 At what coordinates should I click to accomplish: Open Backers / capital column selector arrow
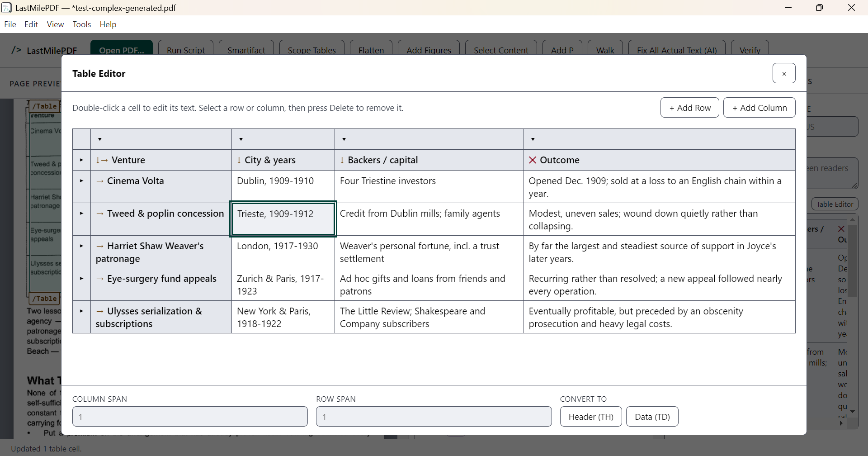click(x=344, y=139)
